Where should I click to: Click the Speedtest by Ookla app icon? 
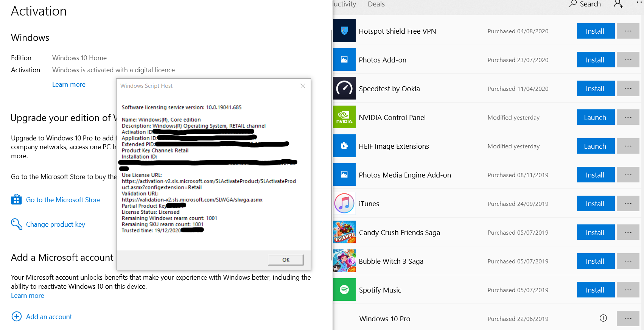tap(344, 88)
